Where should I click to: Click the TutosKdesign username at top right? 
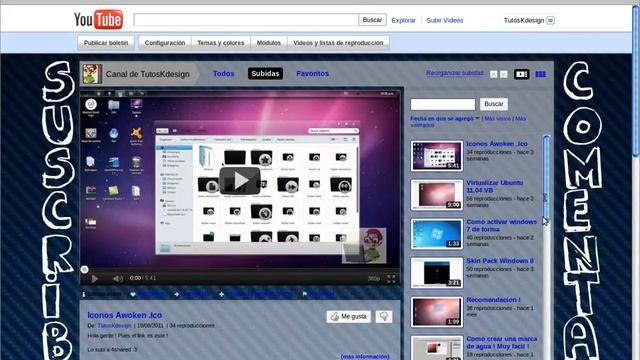tap(524, 20)
